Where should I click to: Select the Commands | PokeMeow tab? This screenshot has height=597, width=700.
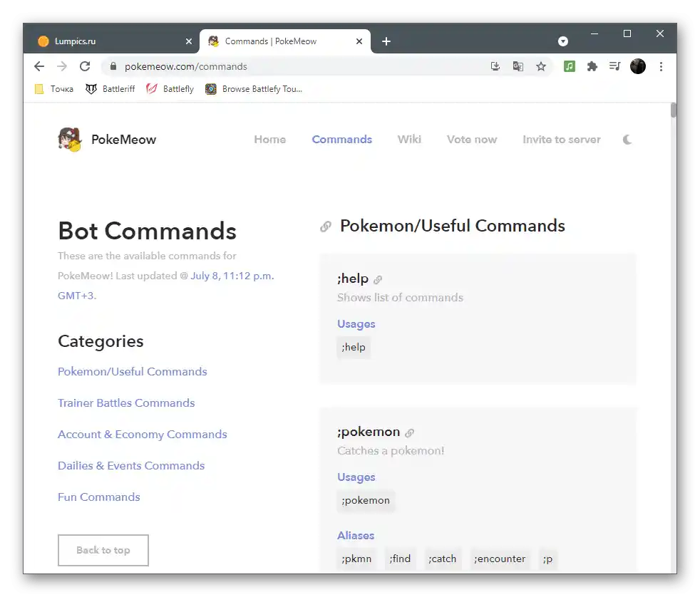(x=285, y=41)
